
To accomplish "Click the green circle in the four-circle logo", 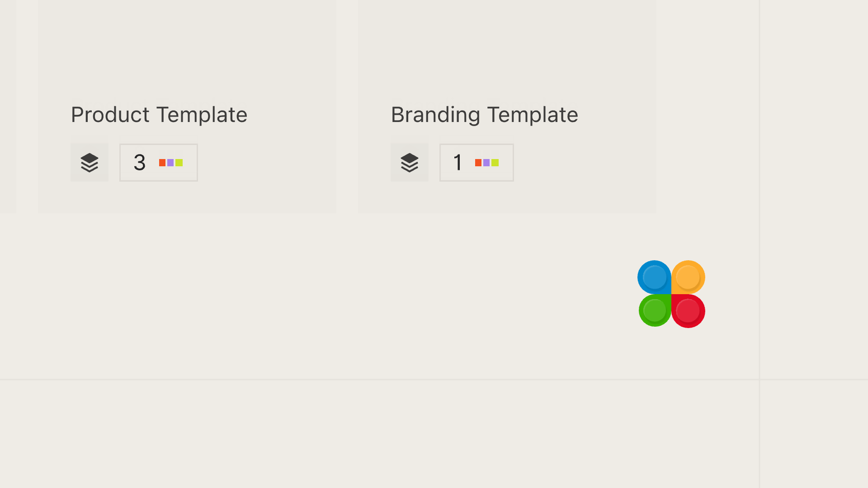I will [x=654, y=310].
